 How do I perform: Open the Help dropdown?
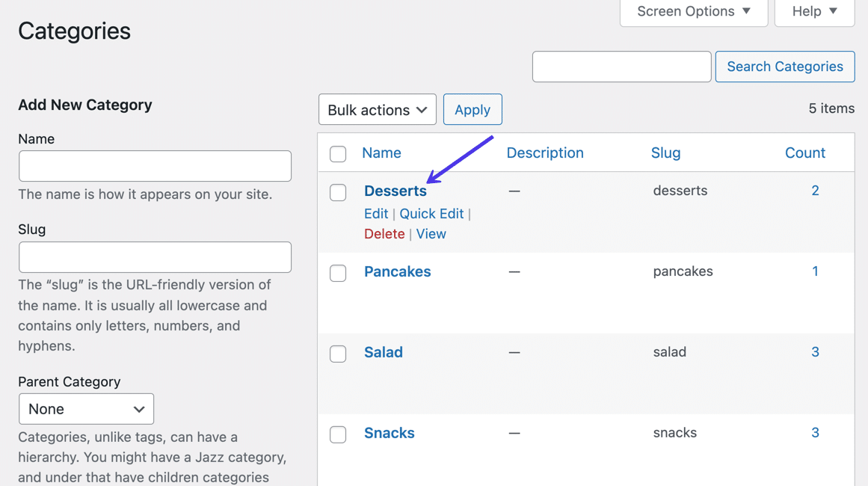[813, 10]
